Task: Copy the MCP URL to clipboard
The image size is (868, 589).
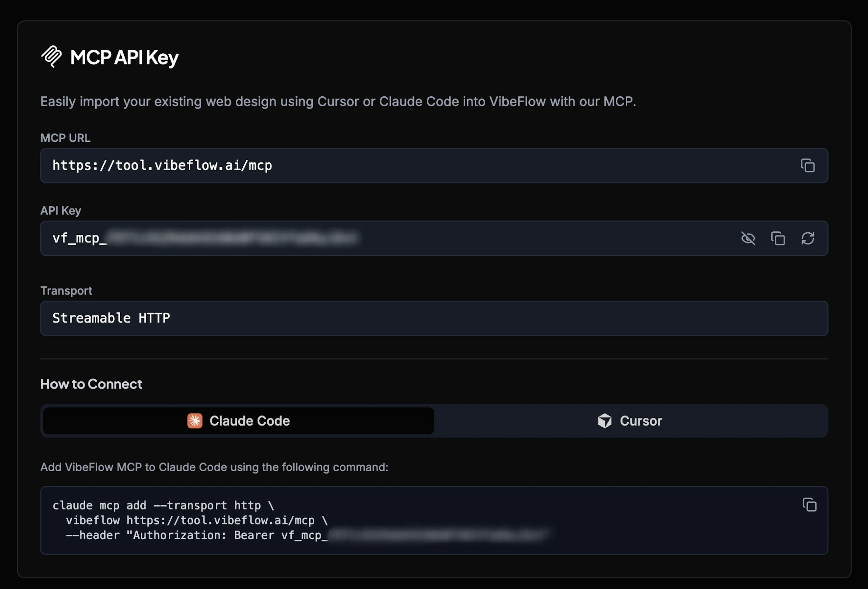Action: (x=807, y=166)
